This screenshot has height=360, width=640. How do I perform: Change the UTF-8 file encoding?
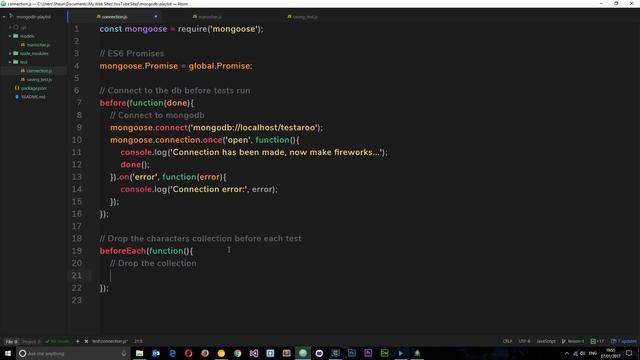(x=524, y=341)
